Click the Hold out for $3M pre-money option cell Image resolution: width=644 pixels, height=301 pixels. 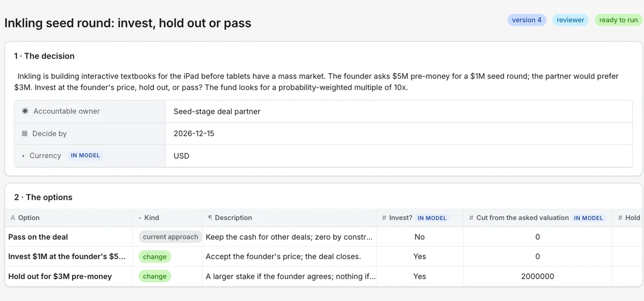point(68,276)
